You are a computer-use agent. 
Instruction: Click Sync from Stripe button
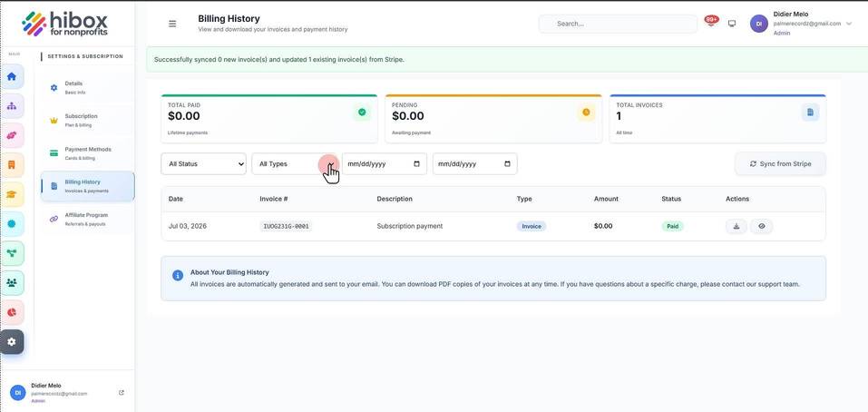[x=780, y=164]
